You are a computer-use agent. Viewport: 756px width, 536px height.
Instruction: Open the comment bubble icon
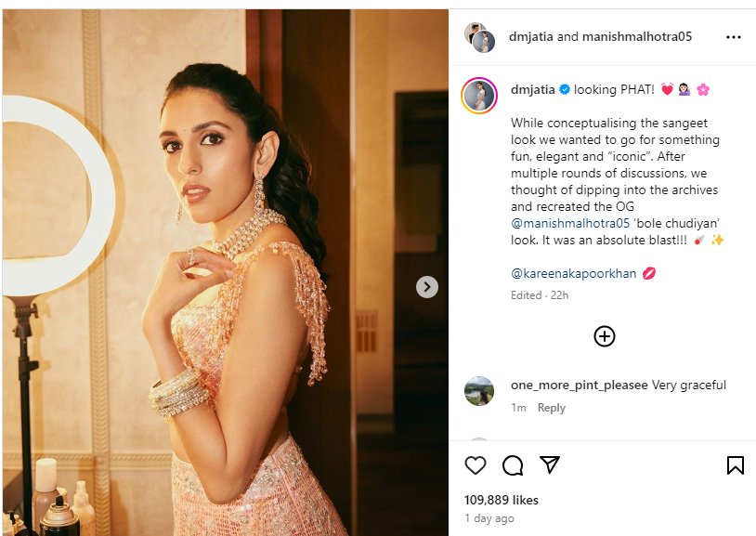(x=513, y=465)
